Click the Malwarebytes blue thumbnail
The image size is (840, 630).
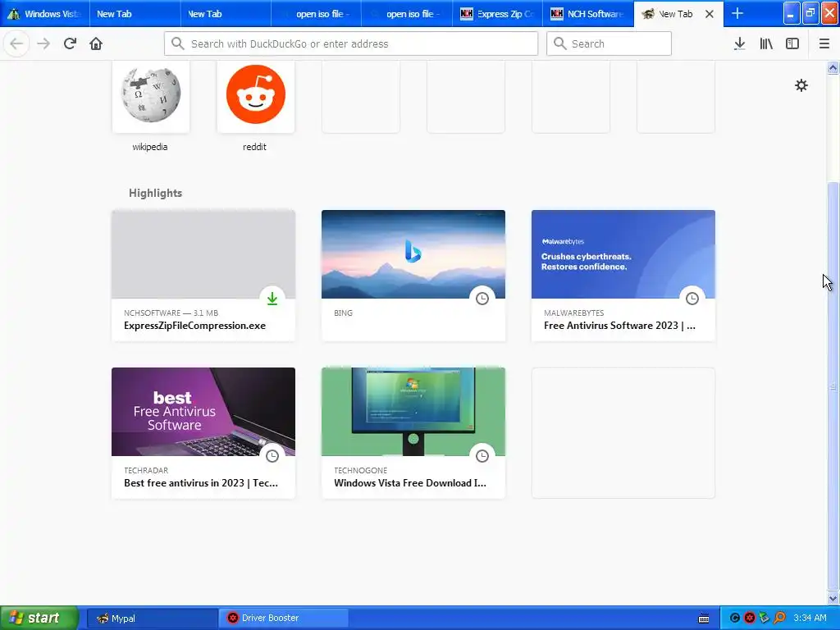tap(623, 254)
